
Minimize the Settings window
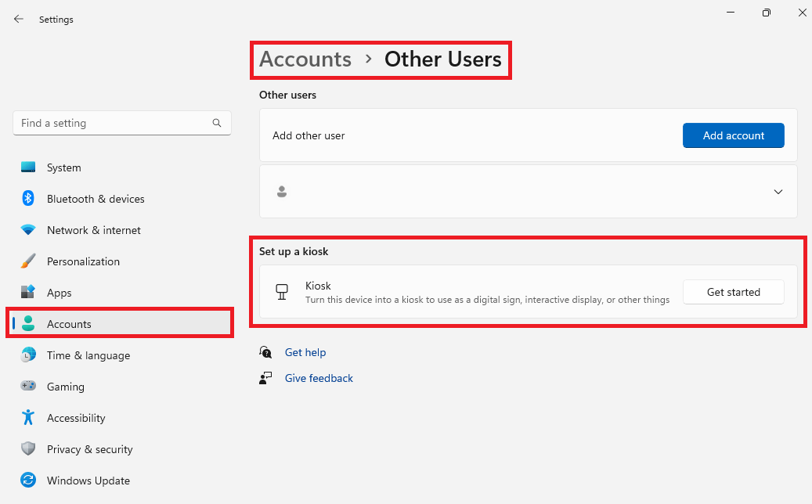(731, 13)
